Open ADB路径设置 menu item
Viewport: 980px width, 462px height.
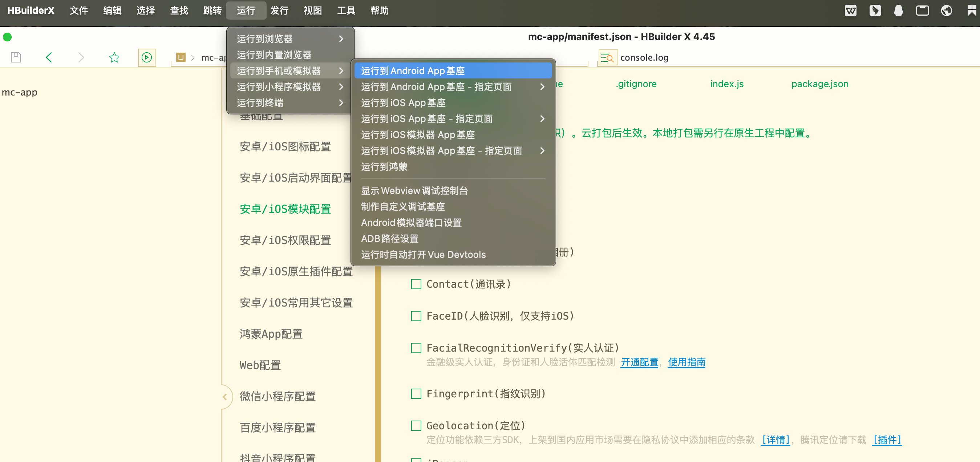click(453, 239)
